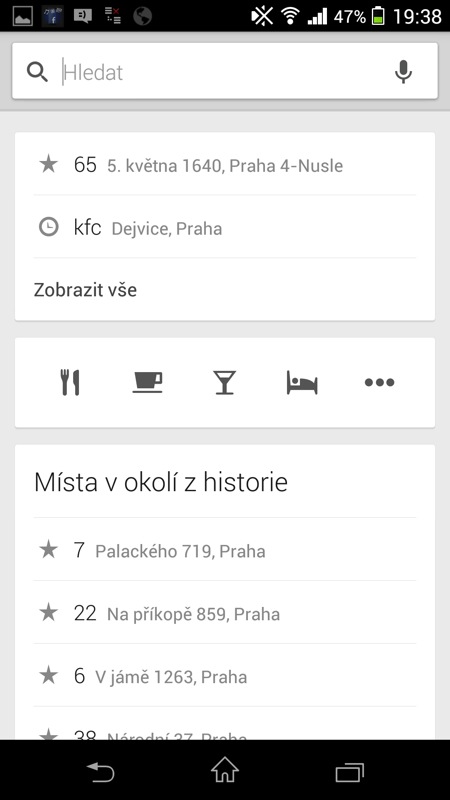Select recent search kfc Dejvice, Praha
This screenshot has height=800, width=450.
225,227
